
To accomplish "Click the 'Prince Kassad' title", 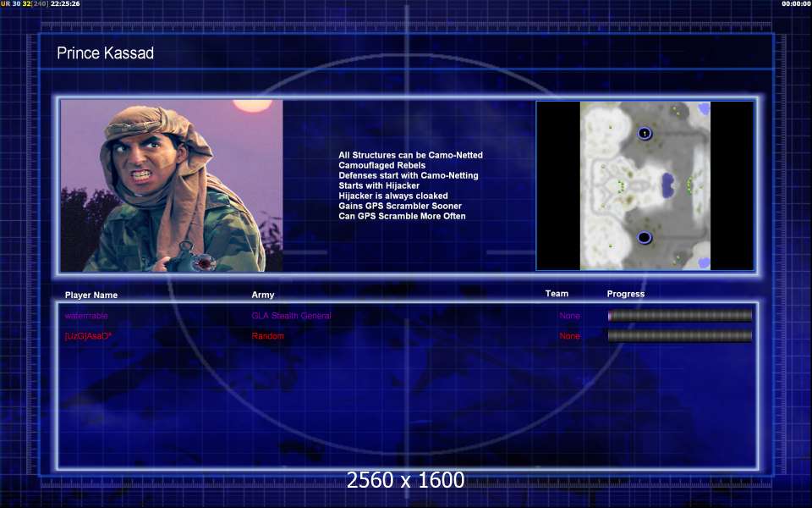I will click(x=105, y=52).
